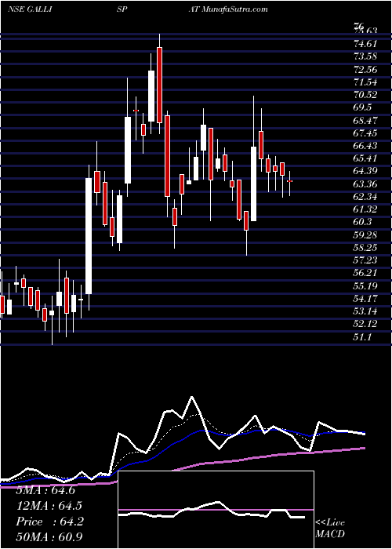The height and width of the screenshot is (549, 392).
Task: Choose the 60.3 price axis value
Action: tap(362, 222)
